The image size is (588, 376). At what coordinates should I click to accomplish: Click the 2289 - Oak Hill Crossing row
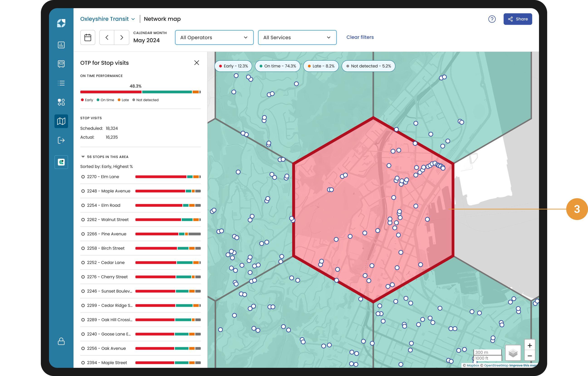(x=140, y=320)
